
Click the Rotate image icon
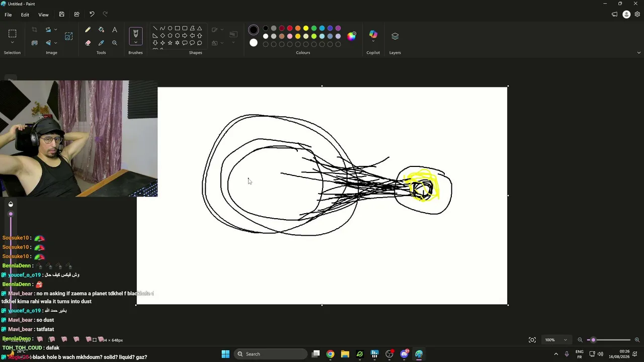48,30
